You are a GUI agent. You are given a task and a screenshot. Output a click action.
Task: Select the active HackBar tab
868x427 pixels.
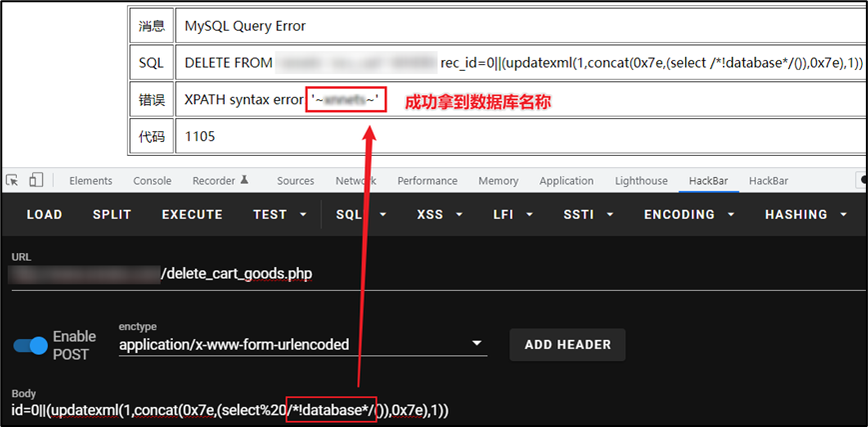[708, 181]
